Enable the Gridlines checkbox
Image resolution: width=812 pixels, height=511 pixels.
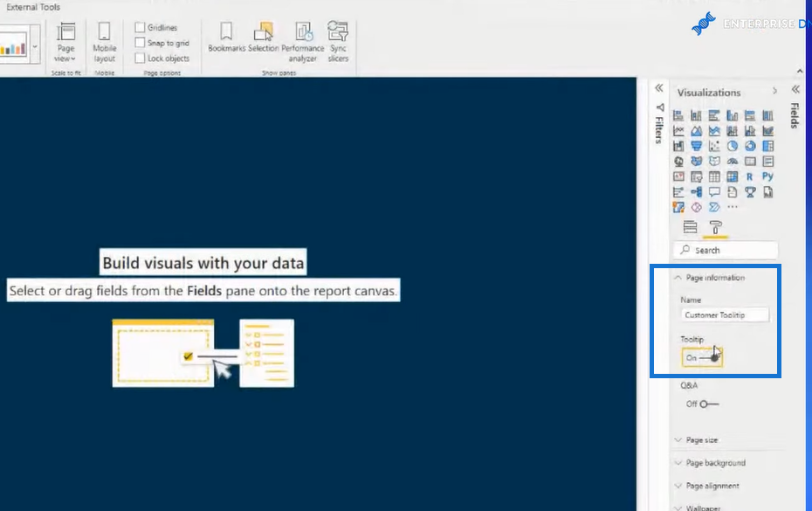[x=140, y=27]
